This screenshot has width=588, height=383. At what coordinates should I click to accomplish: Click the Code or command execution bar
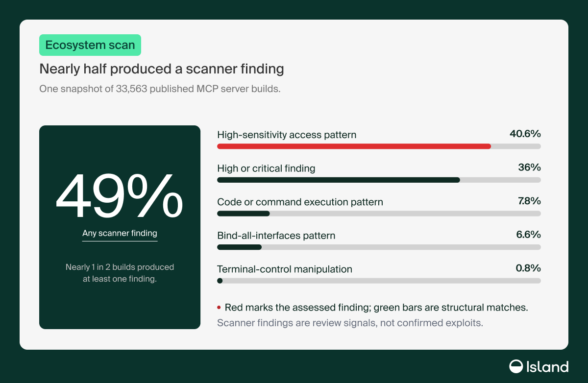click(x=244, y=214)
